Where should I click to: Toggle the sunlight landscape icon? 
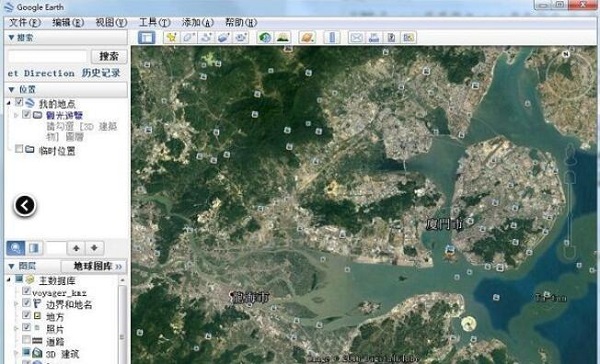click(283, 38)
